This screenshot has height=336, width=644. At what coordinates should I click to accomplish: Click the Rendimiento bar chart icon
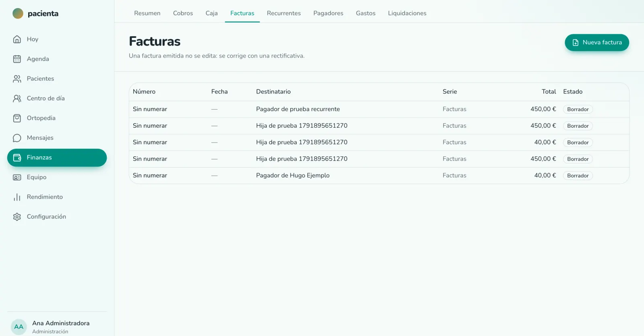click(x=17, y=197)
